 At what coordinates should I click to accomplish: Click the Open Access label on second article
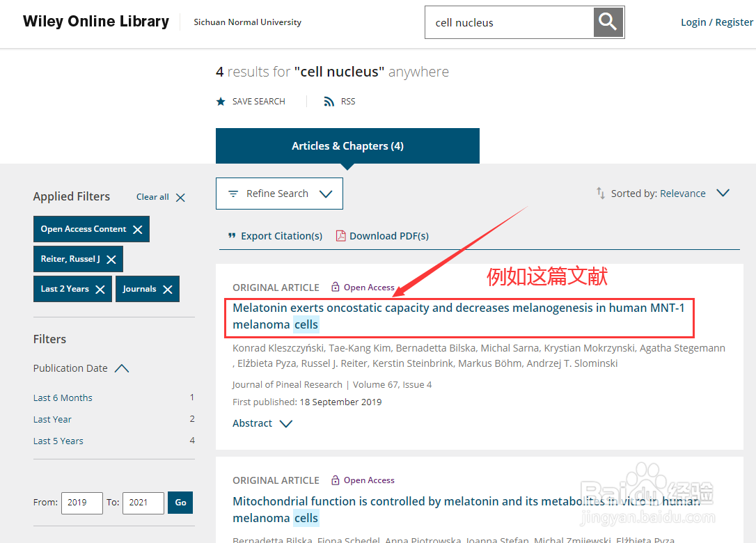pyautogui.click(x=369, y=480)
